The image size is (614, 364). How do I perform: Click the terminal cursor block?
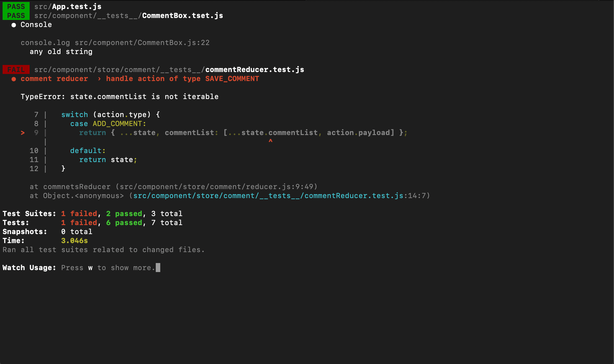(158, 268)
